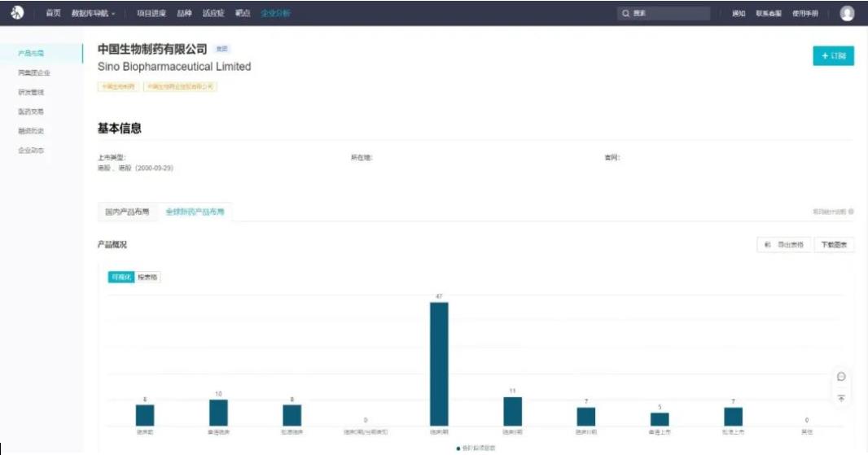Select the 全球新药产品布局 tab
The image size is (868, 455).
(x=195, y=212)
